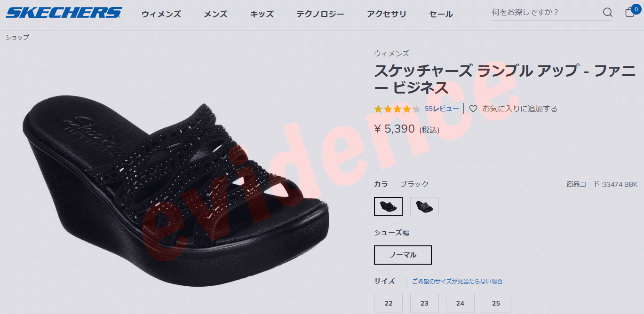
Task: Choose size 22
Action: point(388,303)
